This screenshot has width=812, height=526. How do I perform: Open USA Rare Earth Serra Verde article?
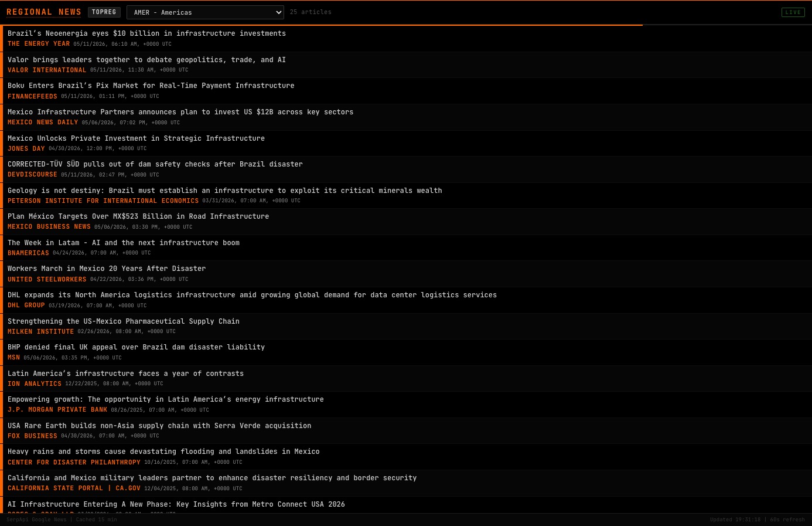point(159,426)
